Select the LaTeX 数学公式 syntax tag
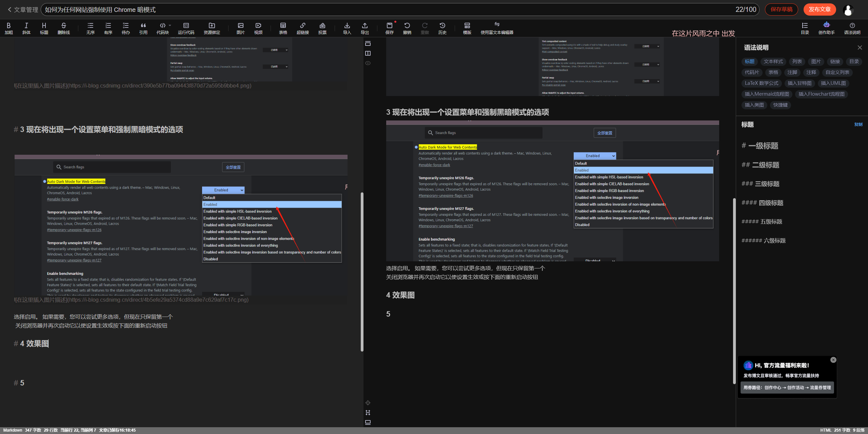This screenshot has height=434, width=868. 762,83
